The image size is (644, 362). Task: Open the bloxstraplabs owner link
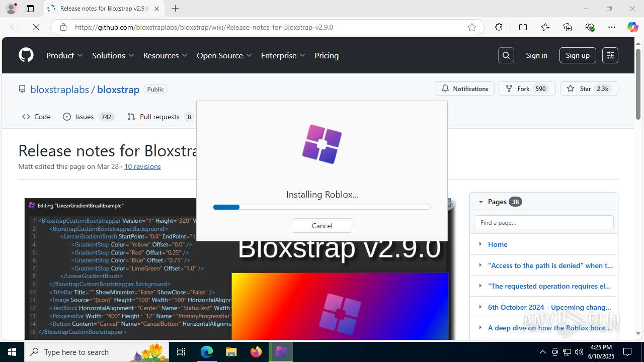click(x=59, y=89)
